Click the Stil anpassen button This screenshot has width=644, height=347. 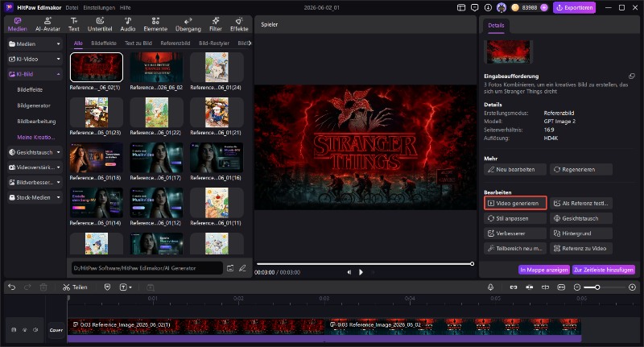click(x=515, y=218)
